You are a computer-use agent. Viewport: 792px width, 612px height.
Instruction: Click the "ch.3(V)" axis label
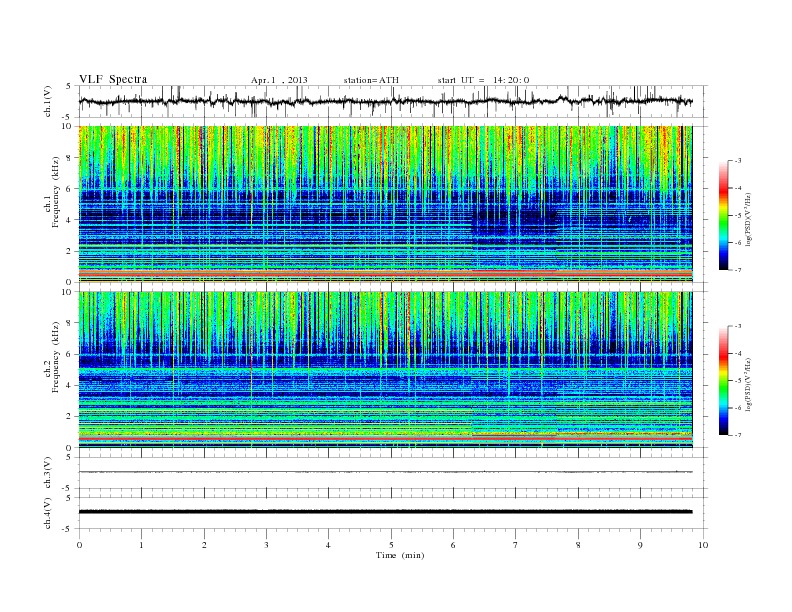(48, 472)
